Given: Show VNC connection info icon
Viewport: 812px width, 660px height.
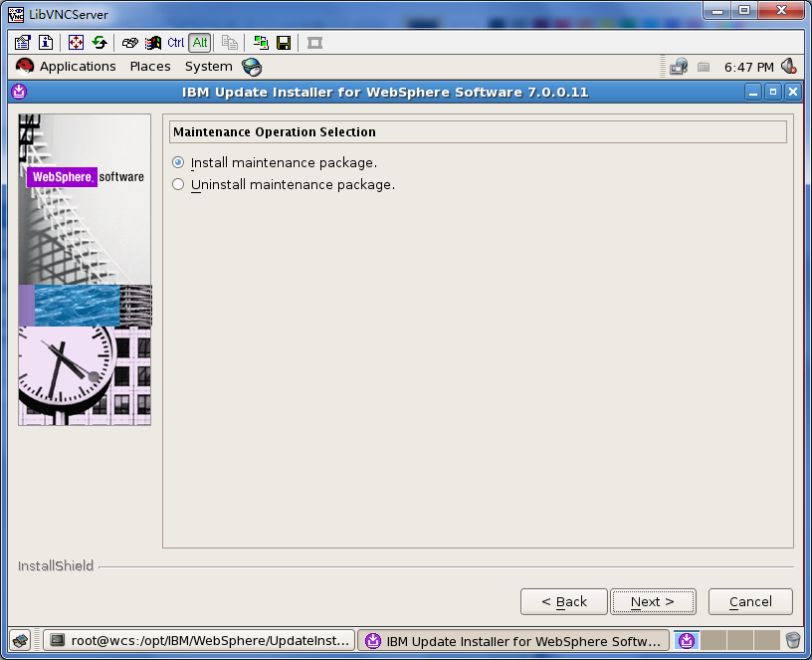Looking at the screenshot, I should click(x=46, y=43).
